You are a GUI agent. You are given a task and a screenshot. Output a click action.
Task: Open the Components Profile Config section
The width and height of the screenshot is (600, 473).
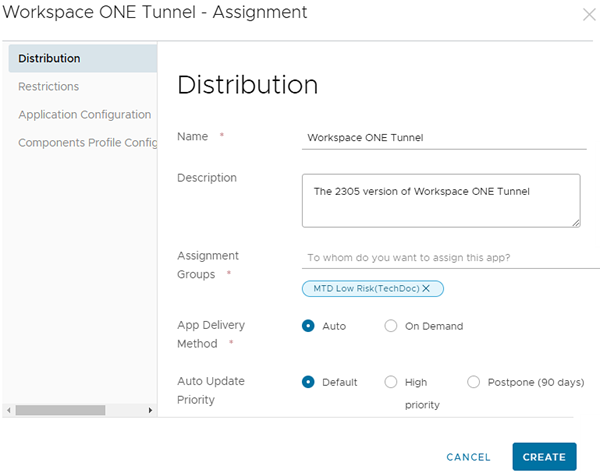click(88, 142)
